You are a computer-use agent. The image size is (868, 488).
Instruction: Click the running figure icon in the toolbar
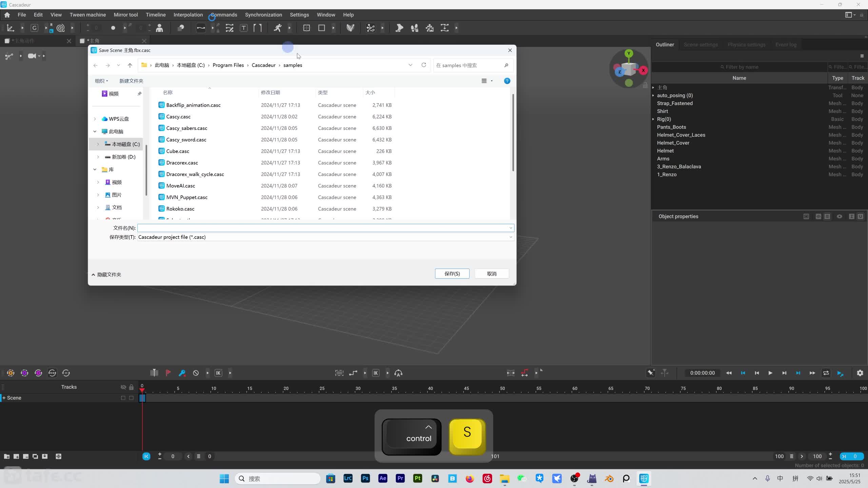[277, 28]
